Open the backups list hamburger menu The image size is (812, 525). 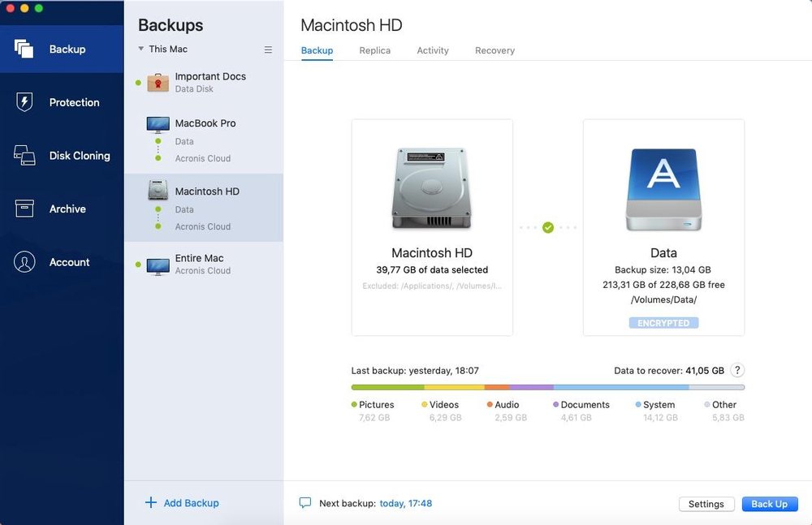269,49
